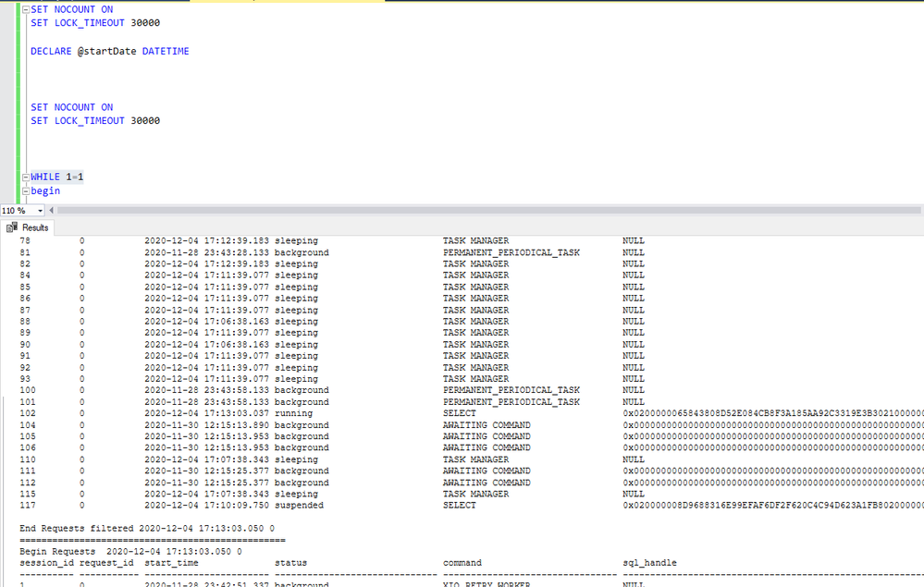Click the End Requests filtered line
The width and height of the screenshot is (924, 587).
147,528
